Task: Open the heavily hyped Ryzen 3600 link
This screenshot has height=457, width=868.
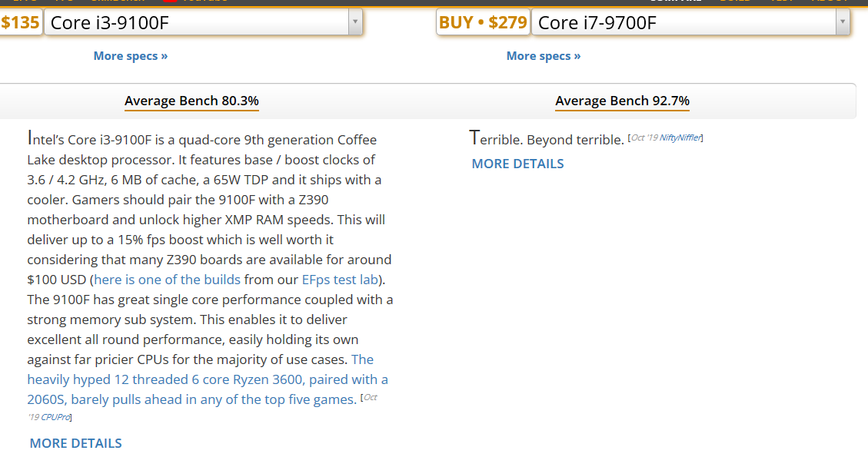Action: point(208,379)
